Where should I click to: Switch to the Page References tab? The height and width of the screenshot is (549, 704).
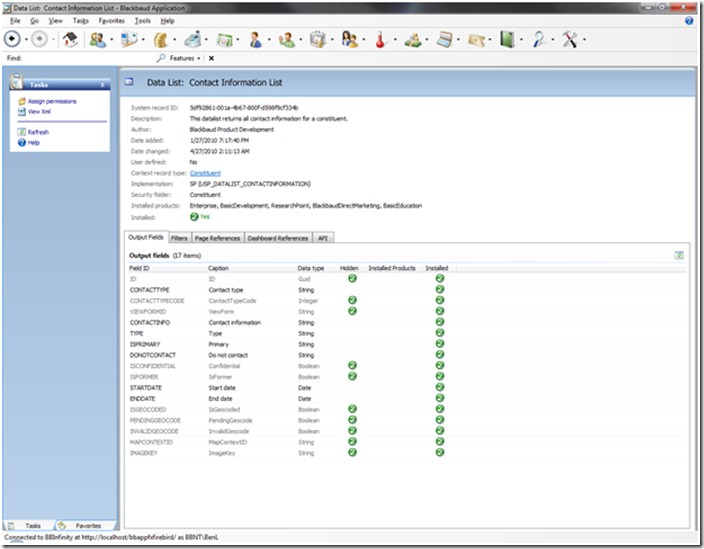218,238
